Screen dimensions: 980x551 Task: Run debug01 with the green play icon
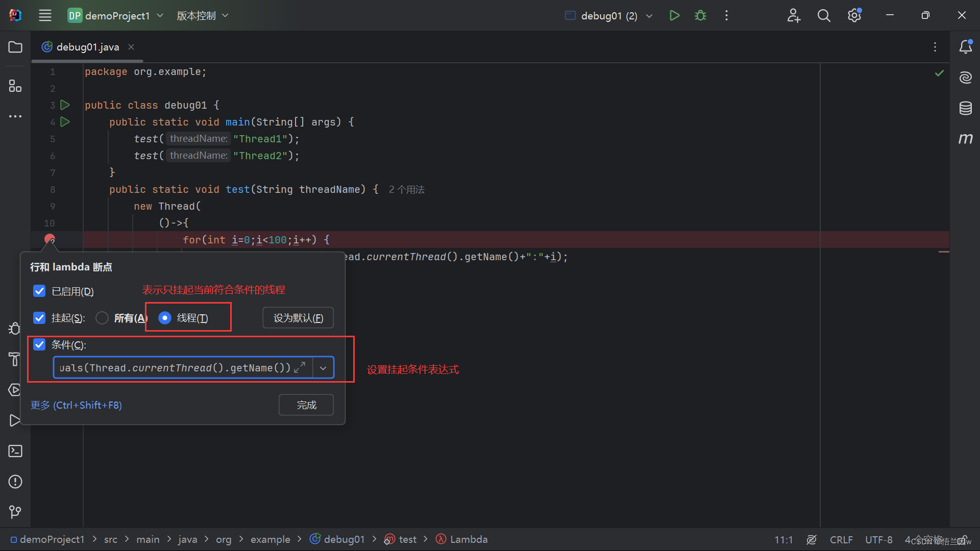674,15
